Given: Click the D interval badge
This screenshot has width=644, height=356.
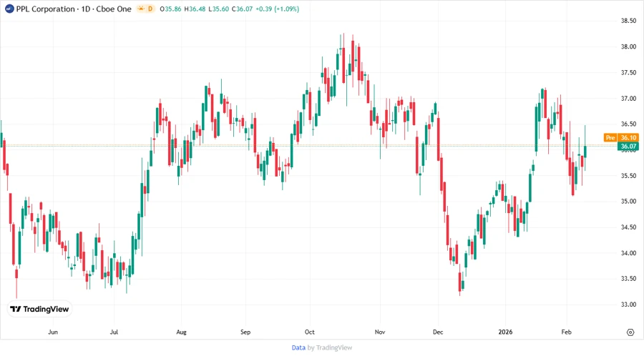Looking at the screenshot, I should coord(150,9).
